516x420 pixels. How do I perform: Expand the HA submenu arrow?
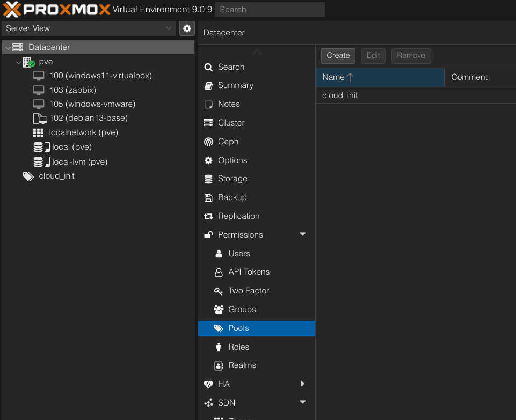click(x=303, y=384)
